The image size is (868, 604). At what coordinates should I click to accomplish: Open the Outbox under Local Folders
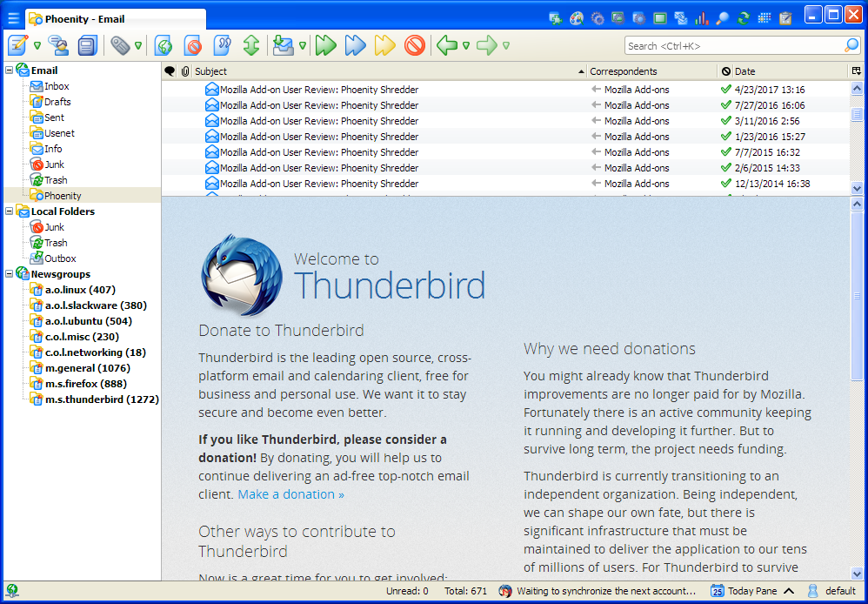coord(60,258)
